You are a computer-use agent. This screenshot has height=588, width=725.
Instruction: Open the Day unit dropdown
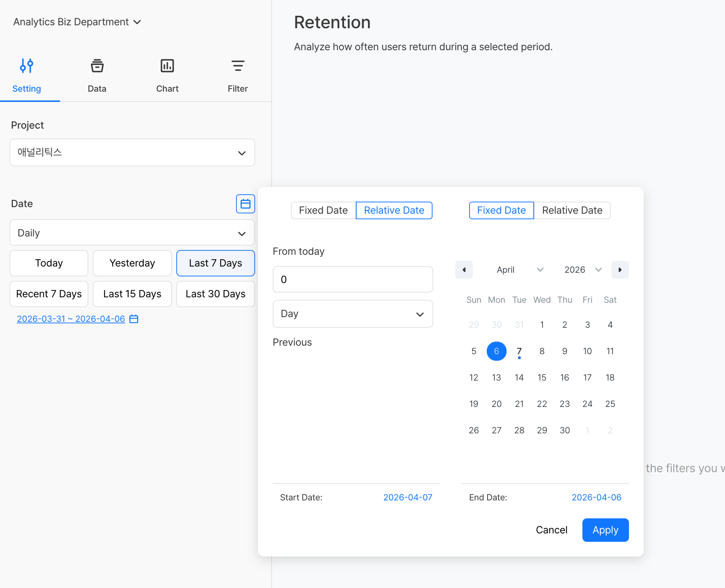[x=353, y=314]
